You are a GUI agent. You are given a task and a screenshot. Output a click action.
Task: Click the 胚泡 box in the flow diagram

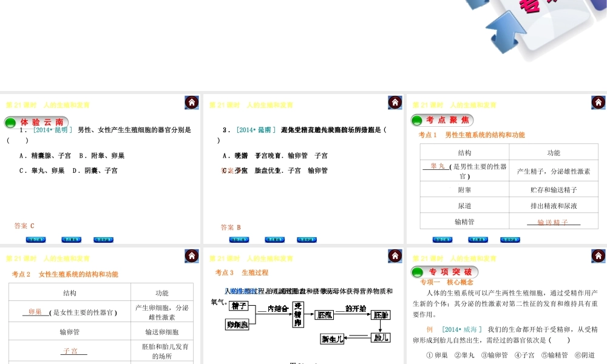[324, 315]
